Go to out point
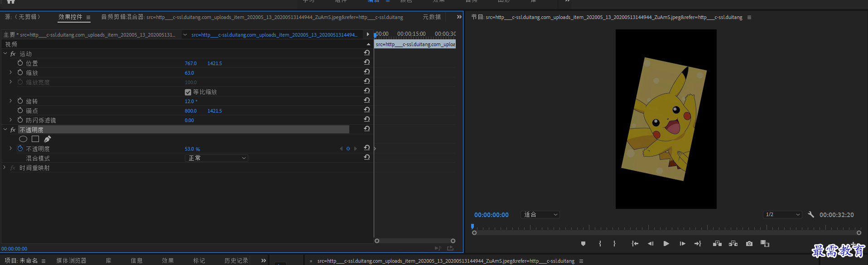 point(698,244)
